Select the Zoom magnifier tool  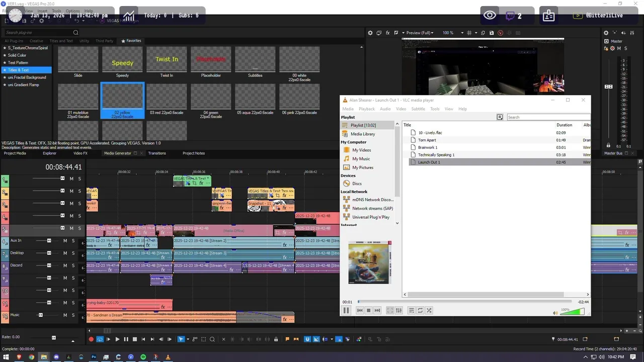pos(212,339)
